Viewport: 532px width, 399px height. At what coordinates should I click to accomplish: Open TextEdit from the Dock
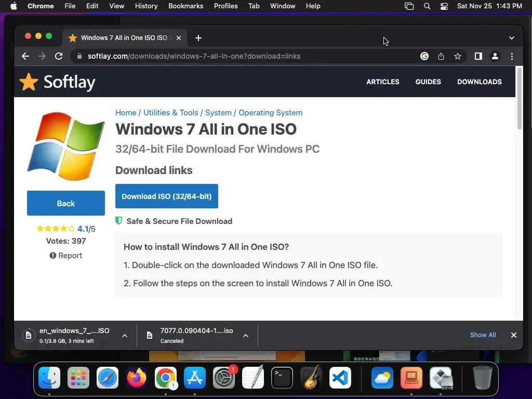[x=253, y=378]
